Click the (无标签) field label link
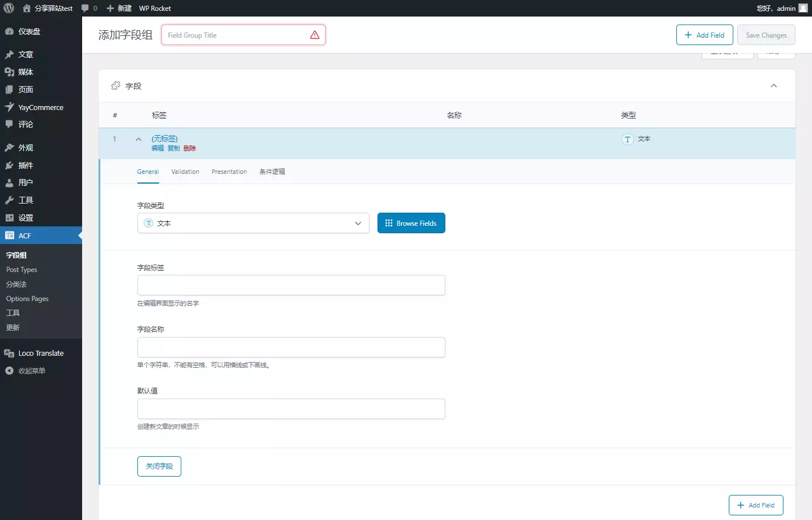Image resolution: width=812 pixels, height=520 pixels. pos(165,139)
